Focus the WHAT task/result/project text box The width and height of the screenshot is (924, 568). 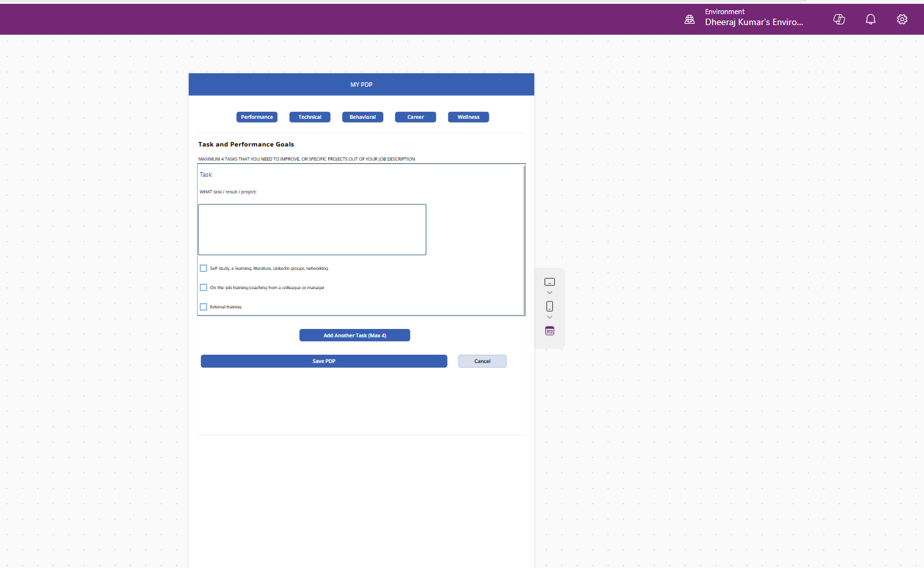point(312,229)
